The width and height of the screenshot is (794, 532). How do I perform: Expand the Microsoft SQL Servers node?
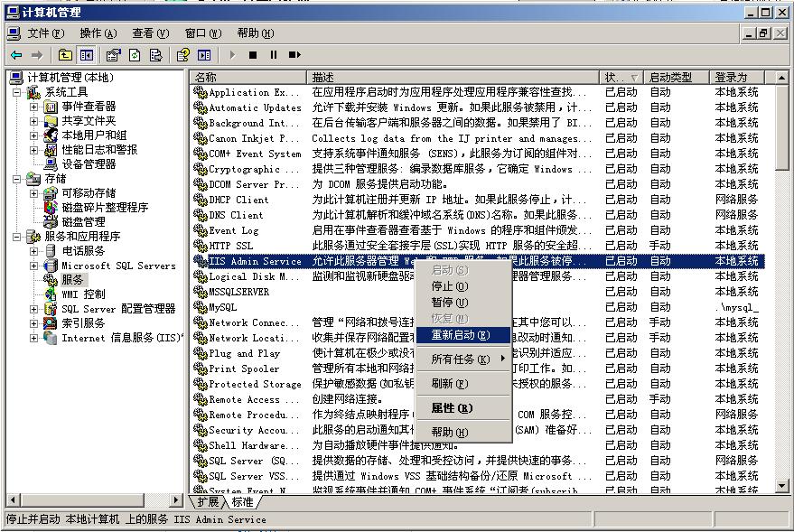34,266
